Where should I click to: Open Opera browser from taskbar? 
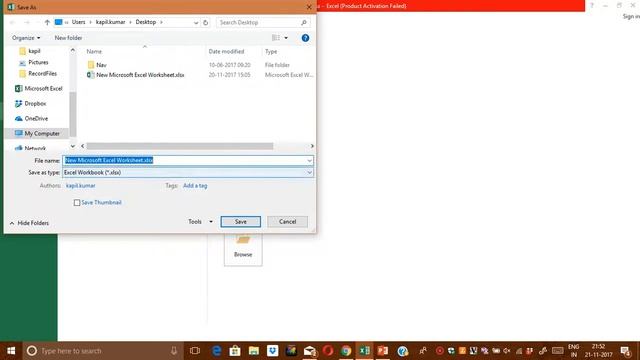point(328,351)
